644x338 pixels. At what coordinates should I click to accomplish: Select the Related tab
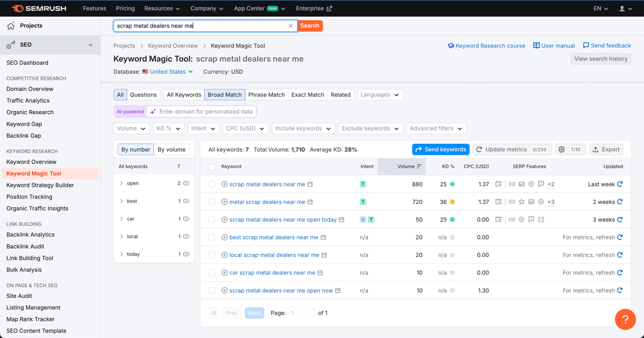pos(341,95)
